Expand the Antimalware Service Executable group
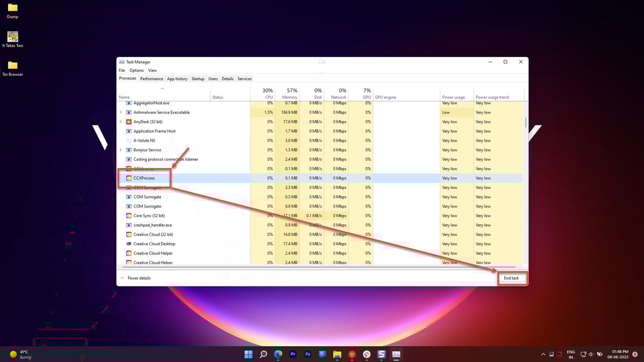This screenshot has height=362, width=644. tap(121, 113)
